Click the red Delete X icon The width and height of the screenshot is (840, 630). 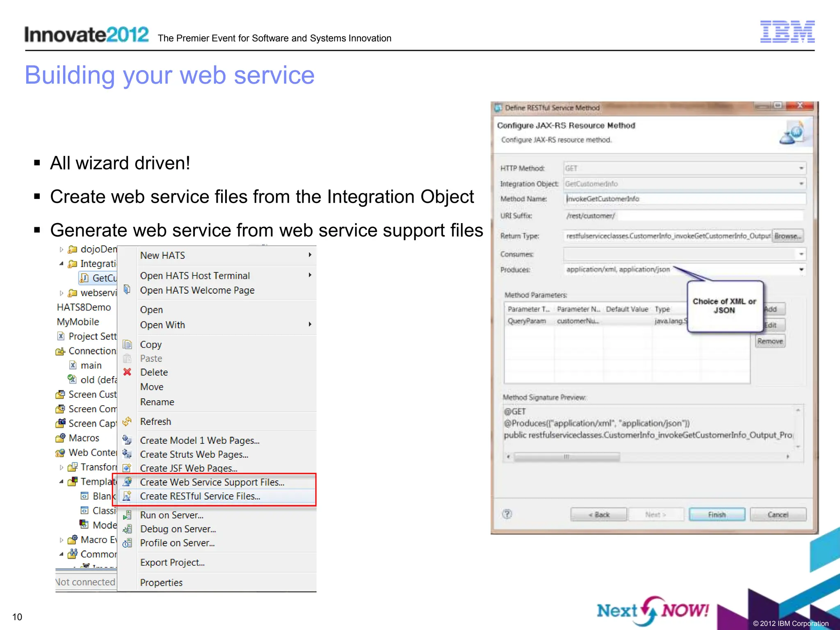127,372
